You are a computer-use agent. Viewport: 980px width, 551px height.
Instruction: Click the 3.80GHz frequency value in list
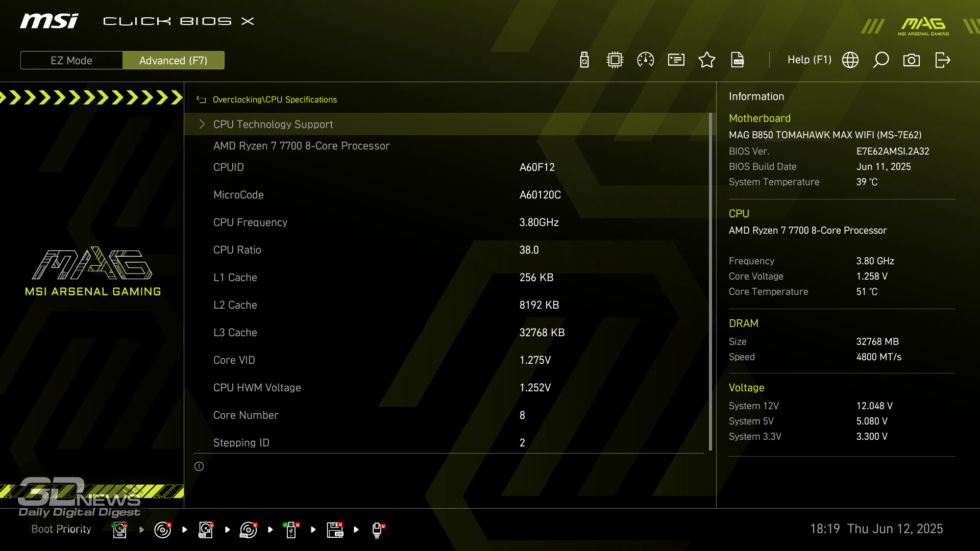coord(539,222)
